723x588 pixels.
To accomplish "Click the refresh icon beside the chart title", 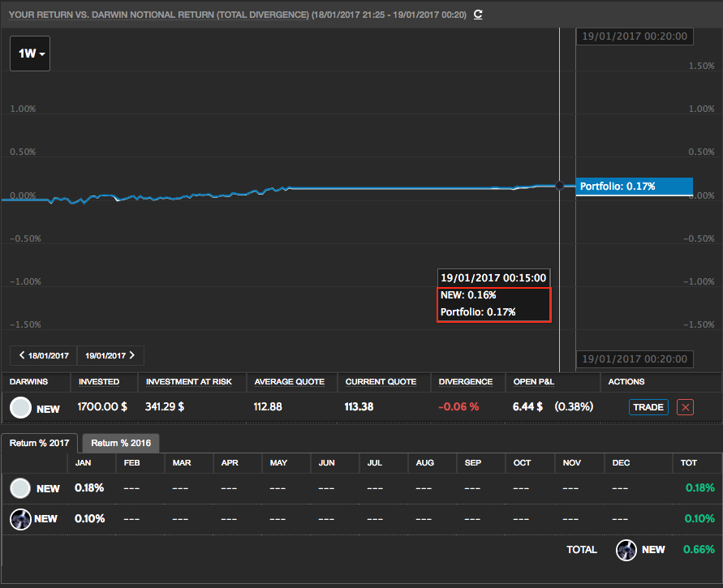I will click(478, 15).
